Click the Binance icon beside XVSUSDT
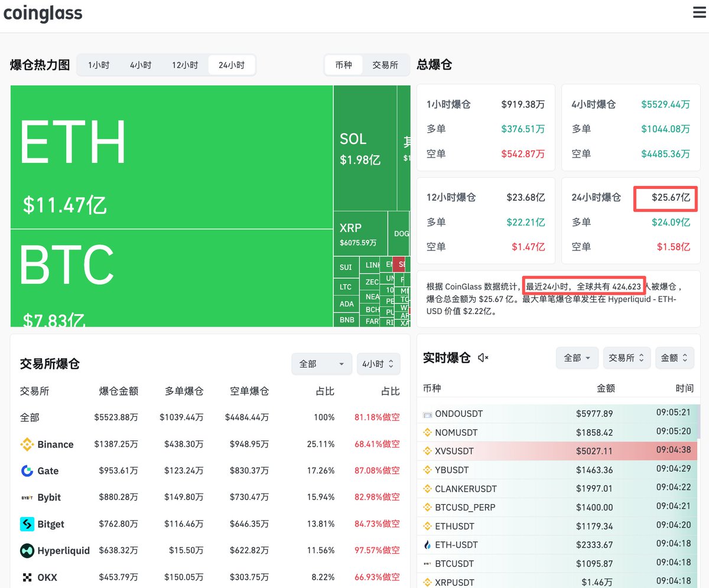Image resolution: width=709 pixels, height=588 pixels. 428,451
